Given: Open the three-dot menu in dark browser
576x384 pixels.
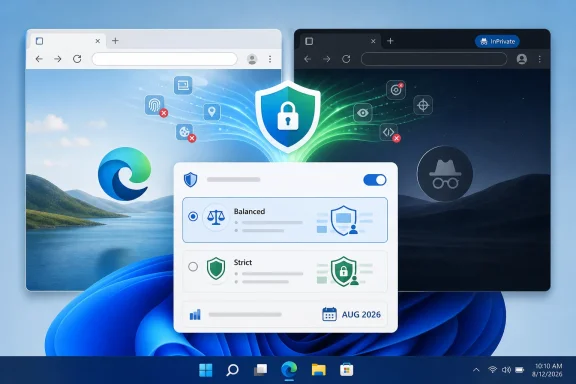Looking at the screenshot, I should coord(540,59).
